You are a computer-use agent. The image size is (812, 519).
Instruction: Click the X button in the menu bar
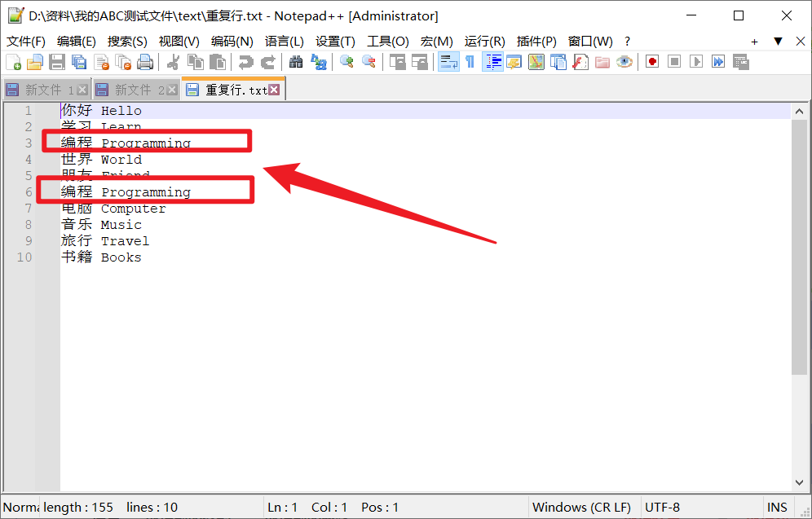click(800, 42)
